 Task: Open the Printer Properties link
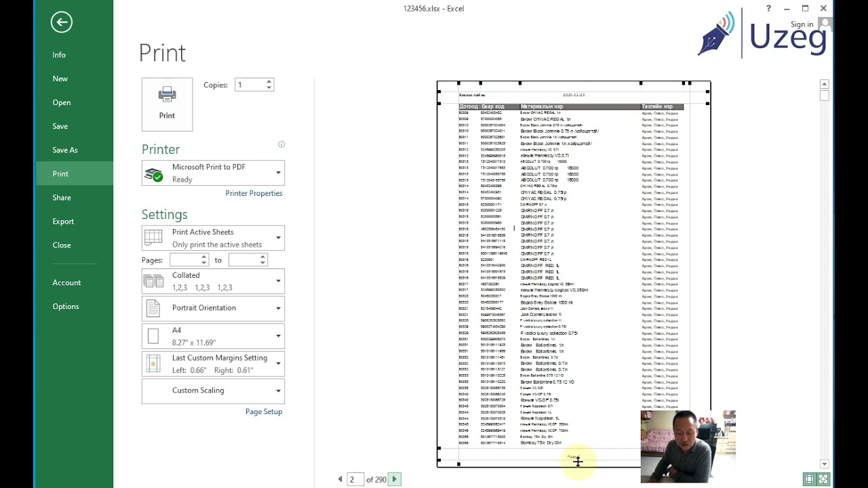click(x=254, y=193)
